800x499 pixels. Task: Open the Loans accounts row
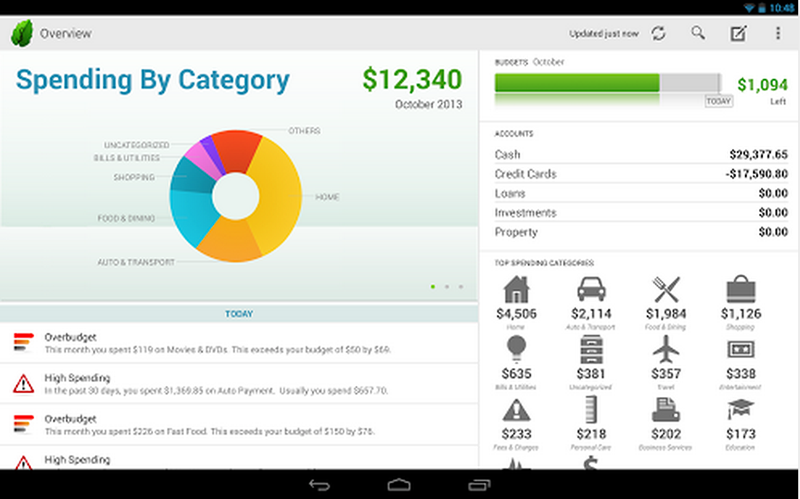tap(641, 193)
